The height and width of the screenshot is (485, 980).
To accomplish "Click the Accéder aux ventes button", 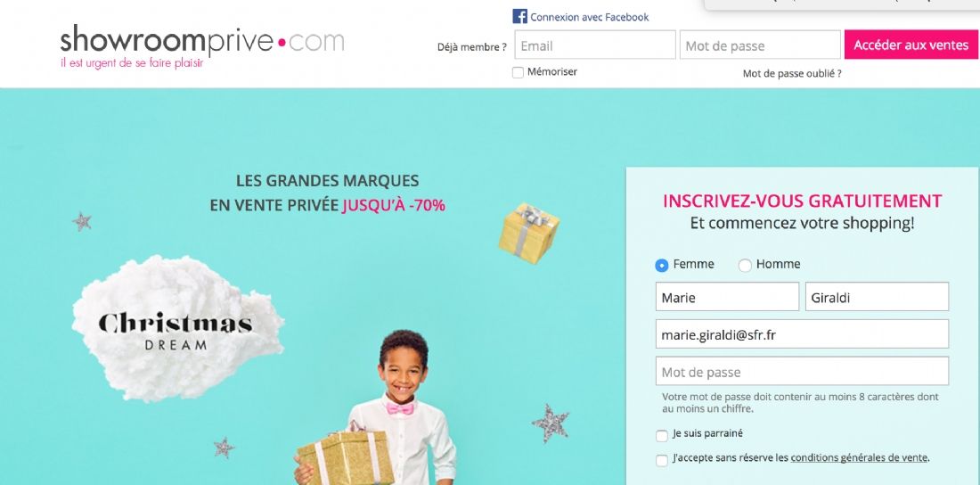I will coord(911,45).
